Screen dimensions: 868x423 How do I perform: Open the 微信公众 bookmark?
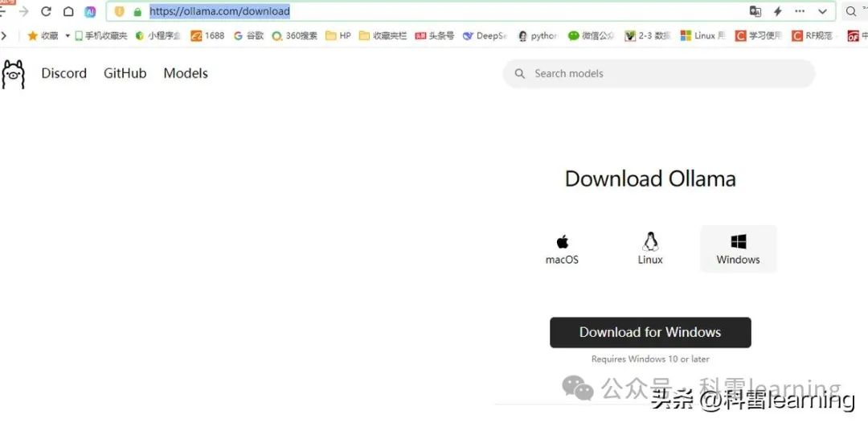592,35
